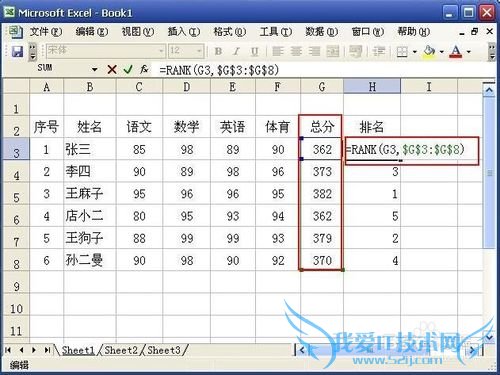Viewport: 500px width, 375px height.
Task: Click total score cell 373
Action: click(x=322, y=171)
